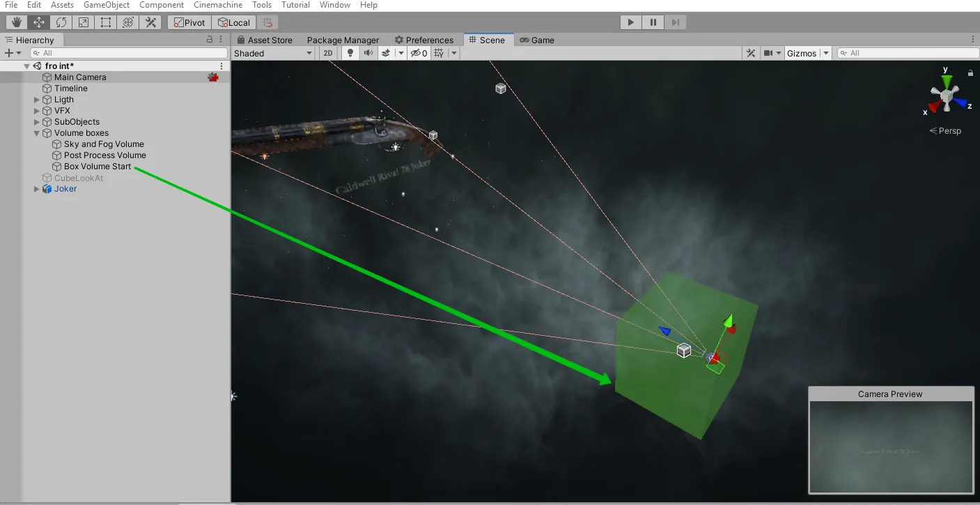Toggle 2D scene view mode
Image resolution: width=980 pixels, height=505 pixels.
coord(328,53)
